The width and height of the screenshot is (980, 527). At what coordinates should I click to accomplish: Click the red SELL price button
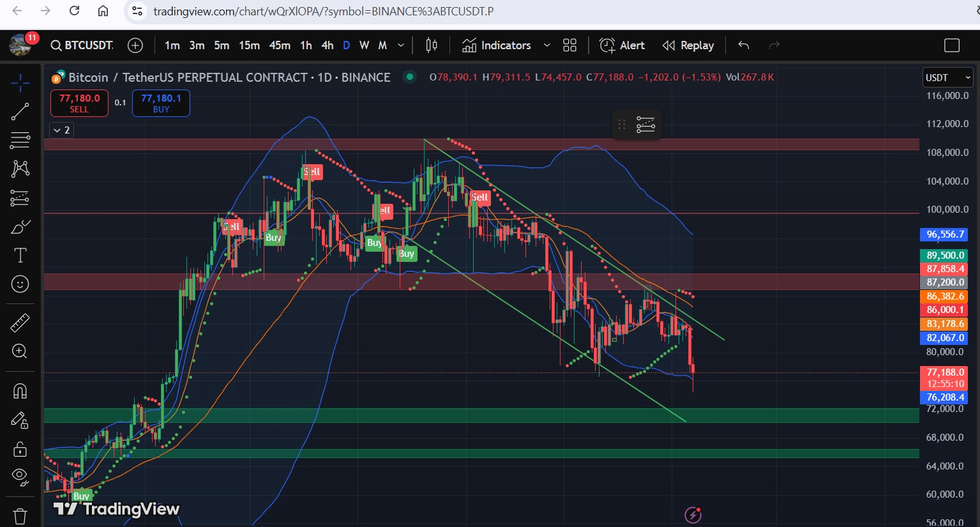[79, 103]
